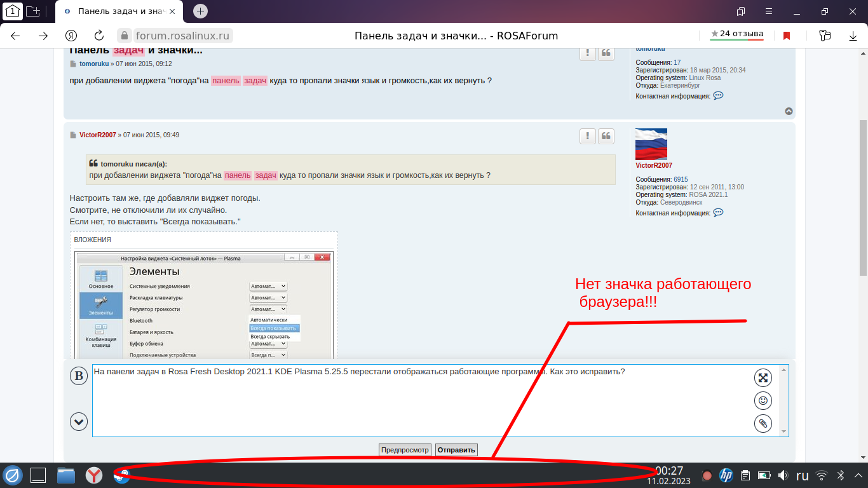The image size is (868, 488).
Task: Toggle bold with the B button
Action: point(79,376)
